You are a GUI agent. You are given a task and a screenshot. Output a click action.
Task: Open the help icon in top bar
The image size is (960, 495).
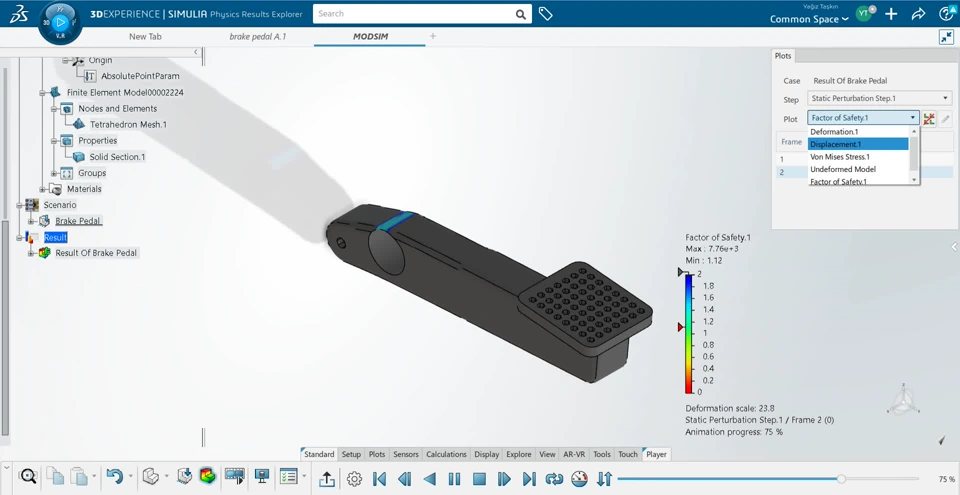(946, 13)
